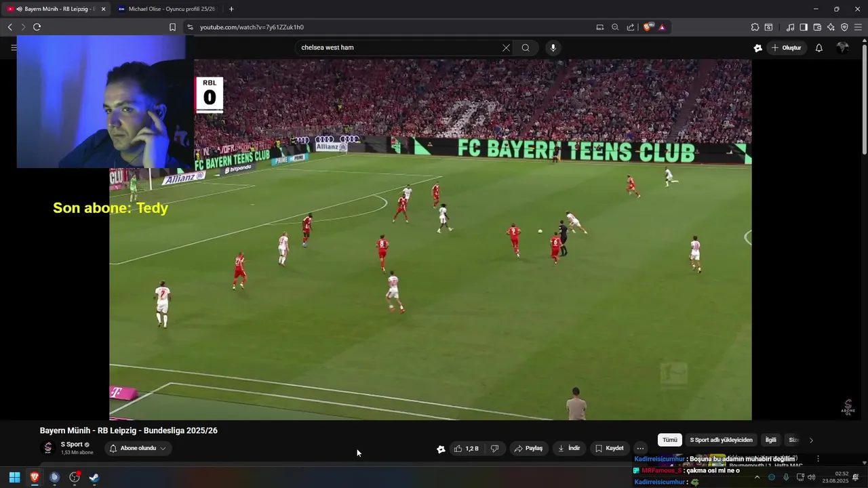Click the Oluştur create button
Screen dimensions: 868x488
coord(786,47)
